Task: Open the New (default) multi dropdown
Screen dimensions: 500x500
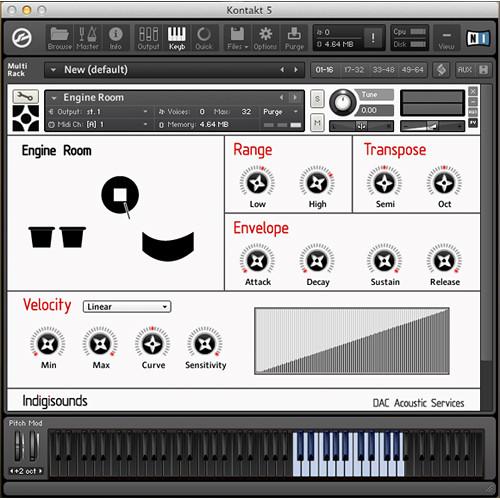Action: tap(53, 70)
